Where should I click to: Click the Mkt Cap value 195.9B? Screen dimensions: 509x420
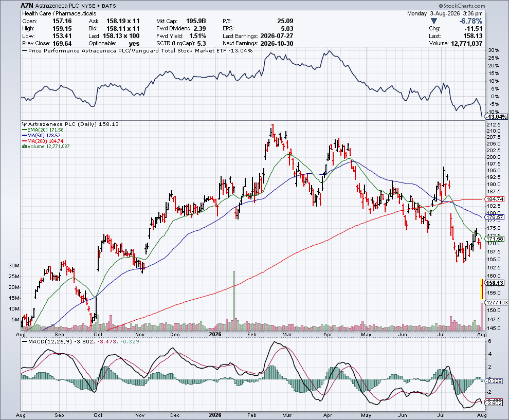(196, 21)
